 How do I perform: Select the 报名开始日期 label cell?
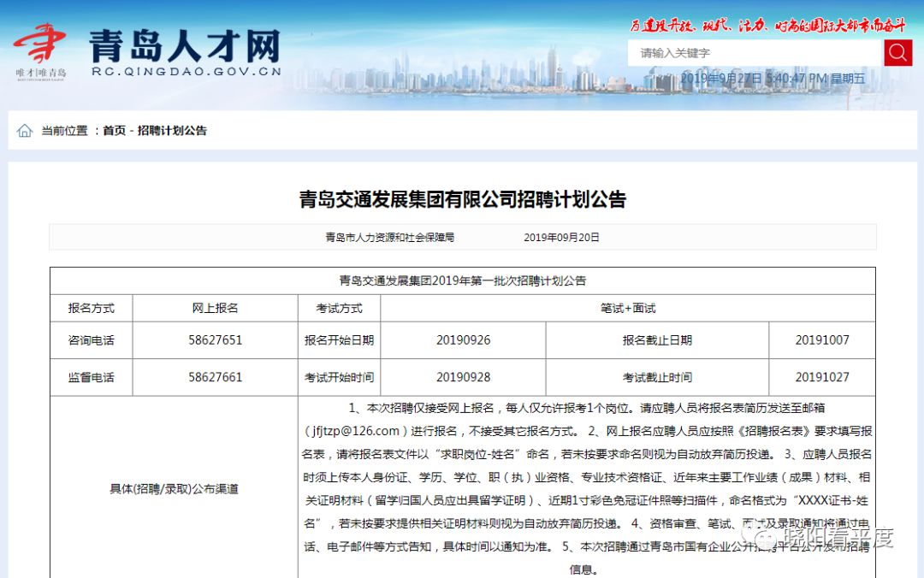coord(340,340)
